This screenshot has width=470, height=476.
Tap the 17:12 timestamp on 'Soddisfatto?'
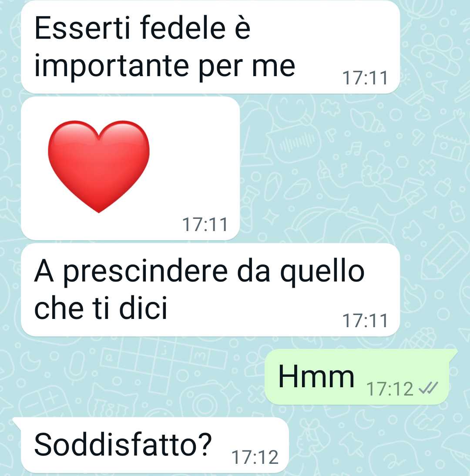(x=255, y=457)
